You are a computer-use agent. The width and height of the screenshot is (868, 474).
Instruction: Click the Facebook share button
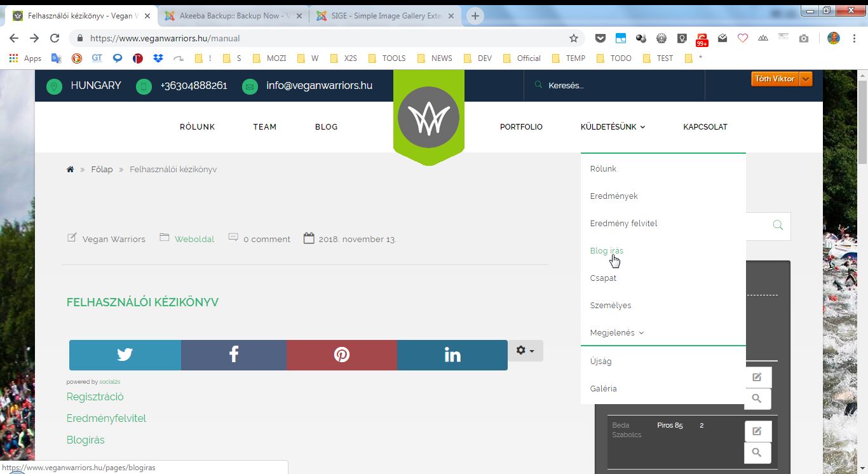tap(233, 355)
